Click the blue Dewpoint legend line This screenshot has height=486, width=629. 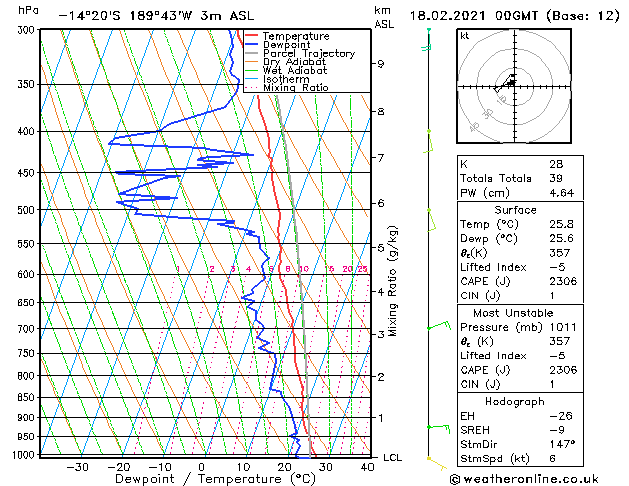(x=251, y=45)
